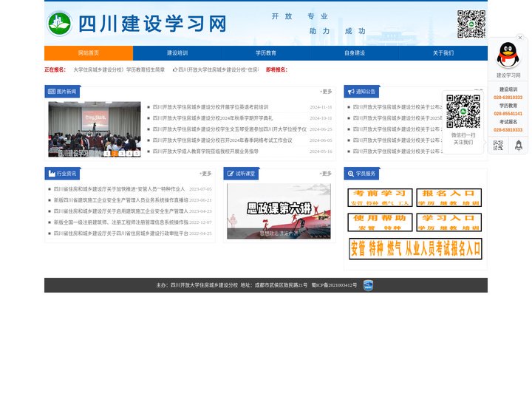Screen dimensions: 532x399
Task: Close the floating contact sidebar
Action: coord(519,38)
